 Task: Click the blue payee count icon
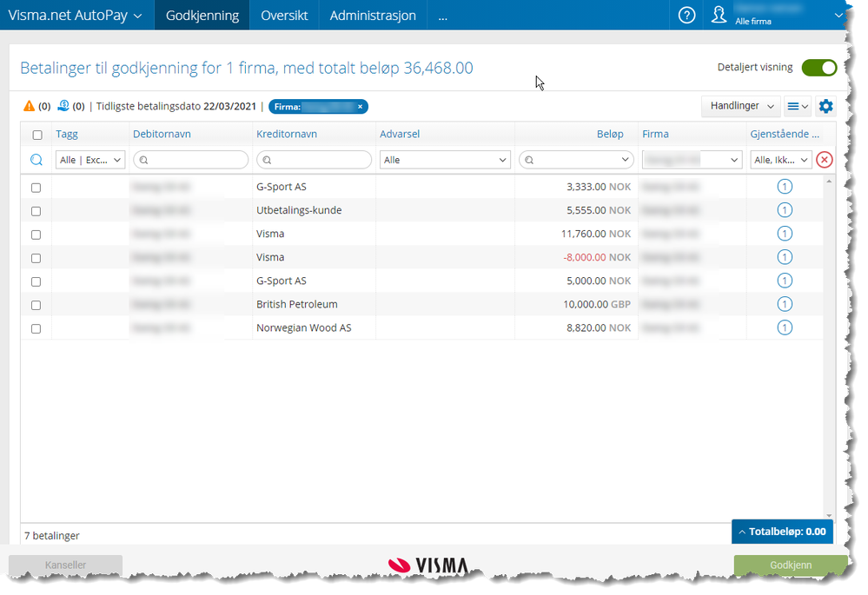point(63,105)
